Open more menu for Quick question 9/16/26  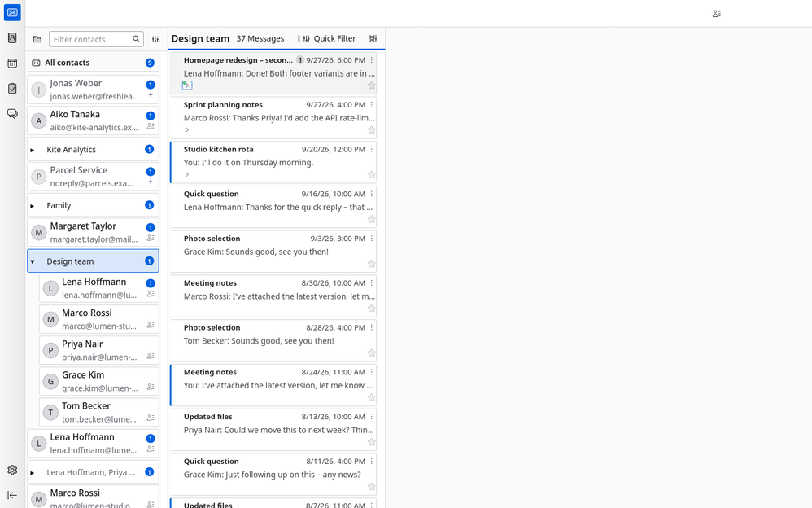click(371, 194)
